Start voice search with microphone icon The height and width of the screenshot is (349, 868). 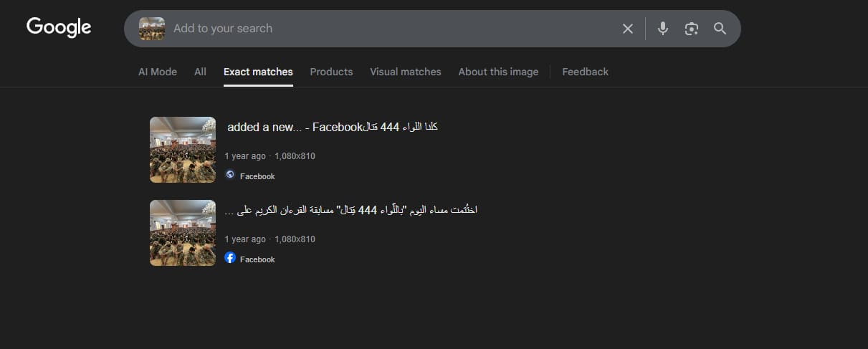point(663,29)
